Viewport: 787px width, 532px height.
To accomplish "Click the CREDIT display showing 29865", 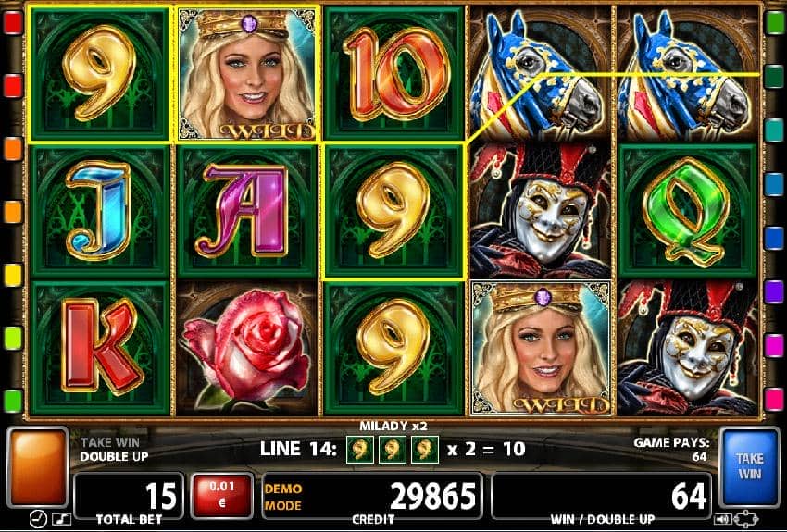I will (372, 496).
